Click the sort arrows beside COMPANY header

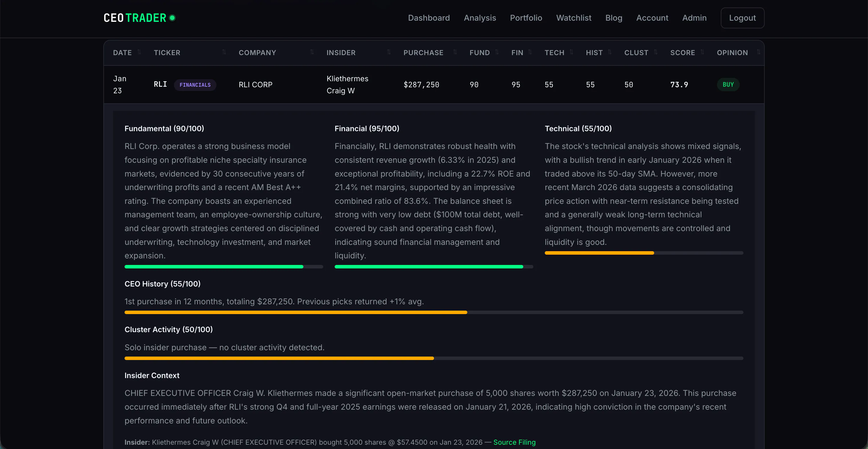coord(312,52)
